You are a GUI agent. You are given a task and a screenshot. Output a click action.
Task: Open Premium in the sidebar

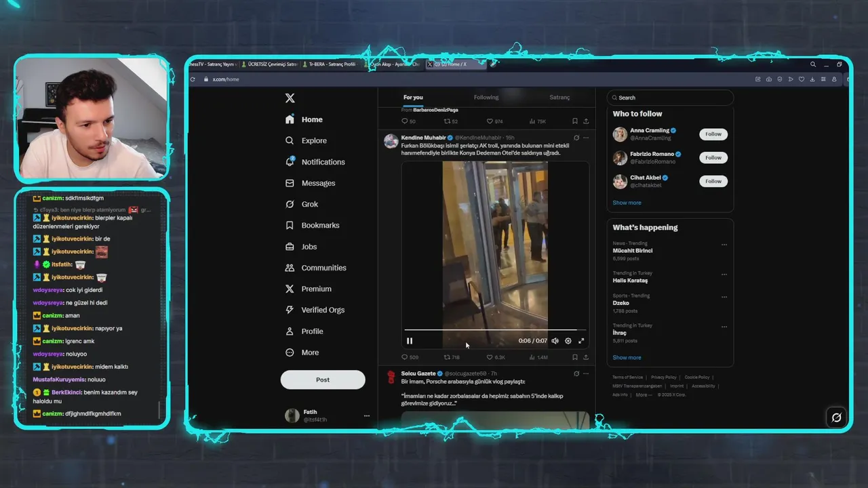[308, 289]
